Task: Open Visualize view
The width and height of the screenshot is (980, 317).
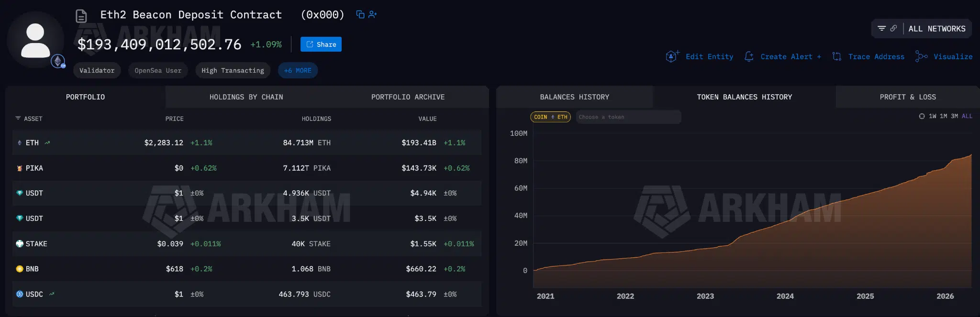Action: (x=953, y=56)
